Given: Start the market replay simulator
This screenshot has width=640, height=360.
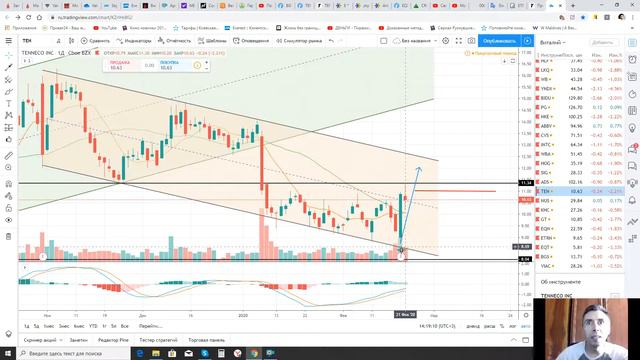Looking at the screenshot, I should (299, 41).
